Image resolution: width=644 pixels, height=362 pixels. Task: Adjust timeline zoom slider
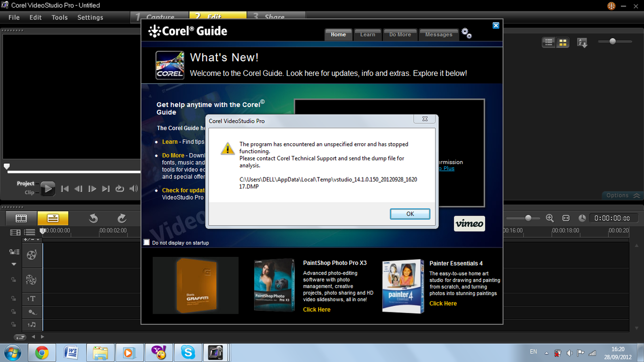coord(528,218)
